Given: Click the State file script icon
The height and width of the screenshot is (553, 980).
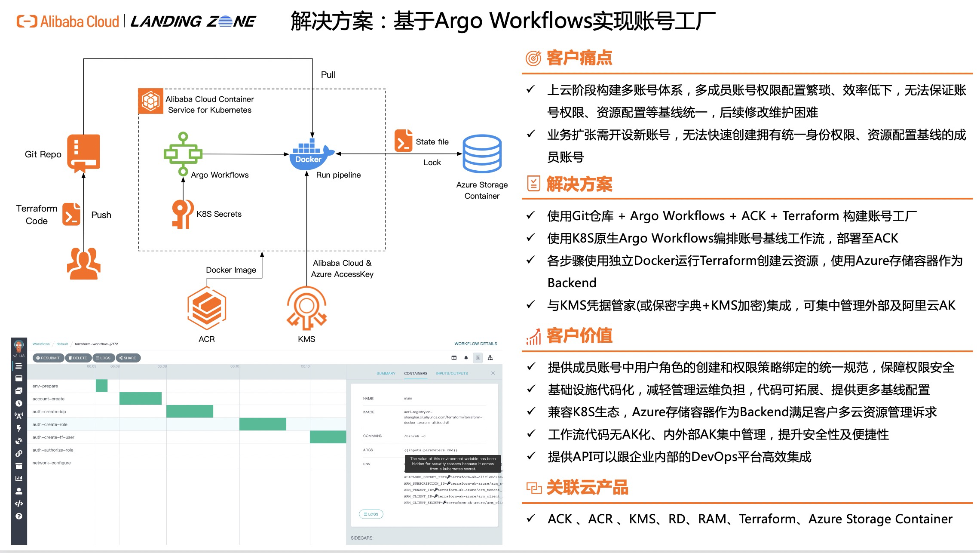Looking at the screenshot, I should pyautogui.click(x=403, y=141).
